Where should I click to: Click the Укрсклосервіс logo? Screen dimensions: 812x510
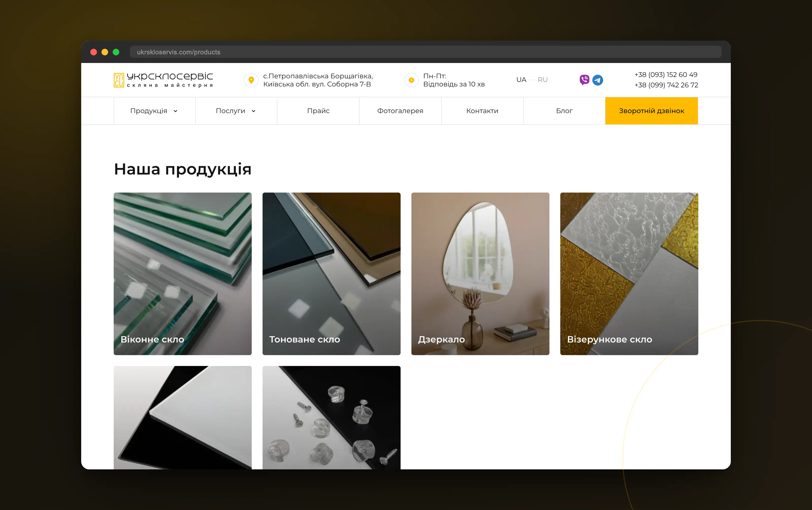(x=163, y=80)
